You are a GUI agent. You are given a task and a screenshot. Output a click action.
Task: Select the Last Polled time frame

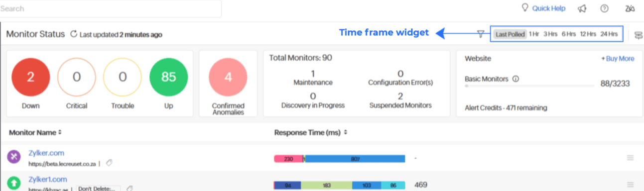click(x=510, y=34)
